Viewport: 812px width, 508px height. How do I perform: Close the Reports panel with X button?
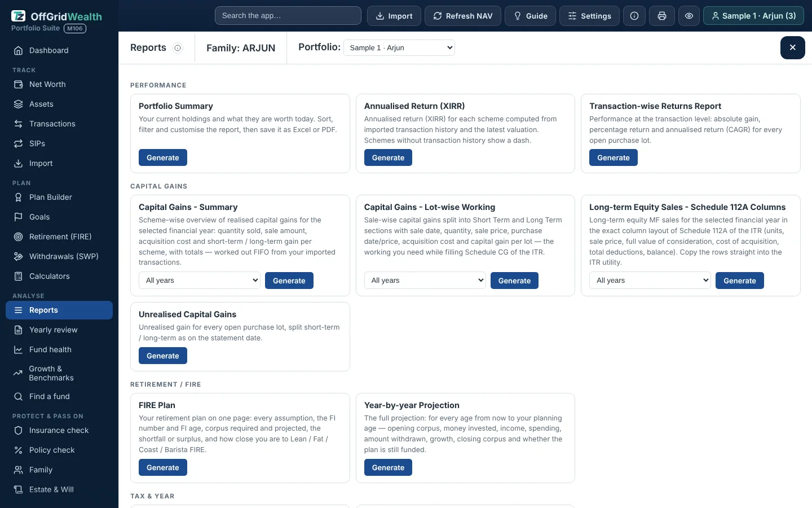tap(793, 47)
